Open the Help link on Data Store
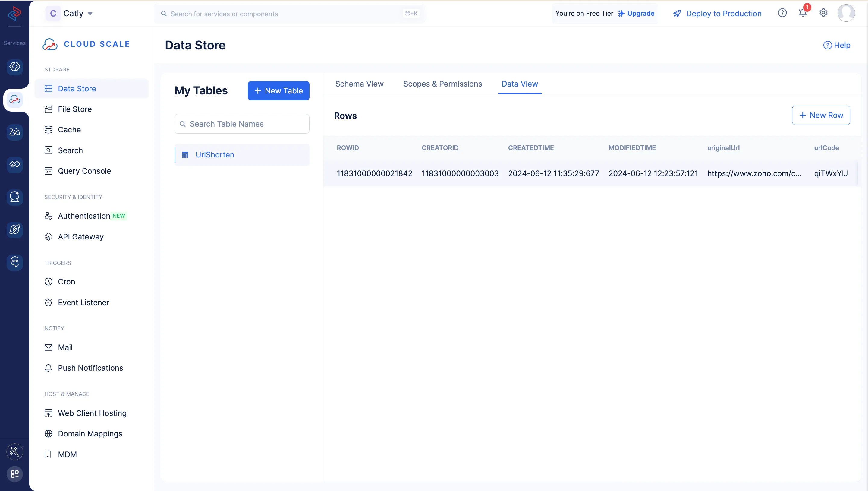 point(837,45)
